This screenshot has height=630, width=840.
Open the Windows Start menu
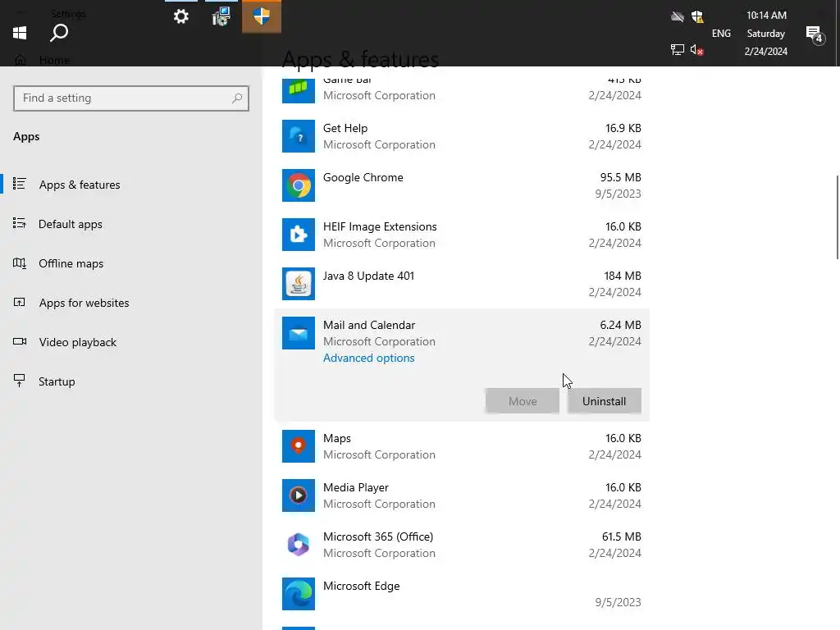pyautogui.click(x=20, y=33)
